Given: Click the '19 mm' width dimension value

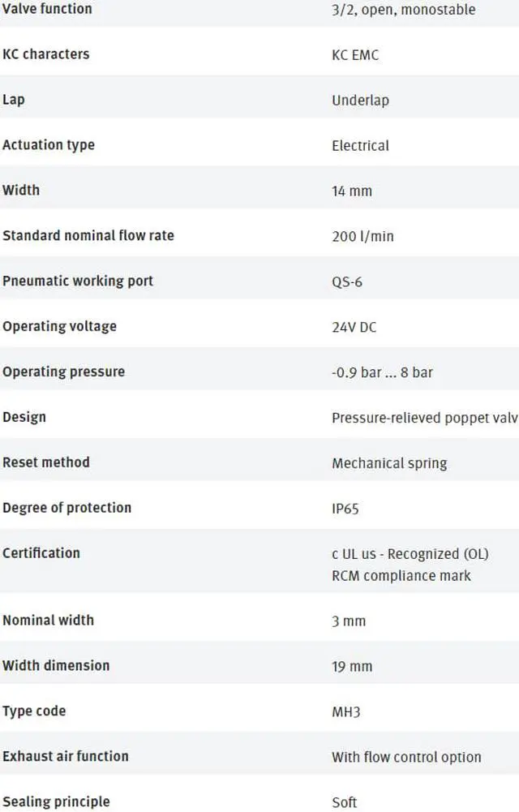Looking at the screenshot, I should 352,667.
